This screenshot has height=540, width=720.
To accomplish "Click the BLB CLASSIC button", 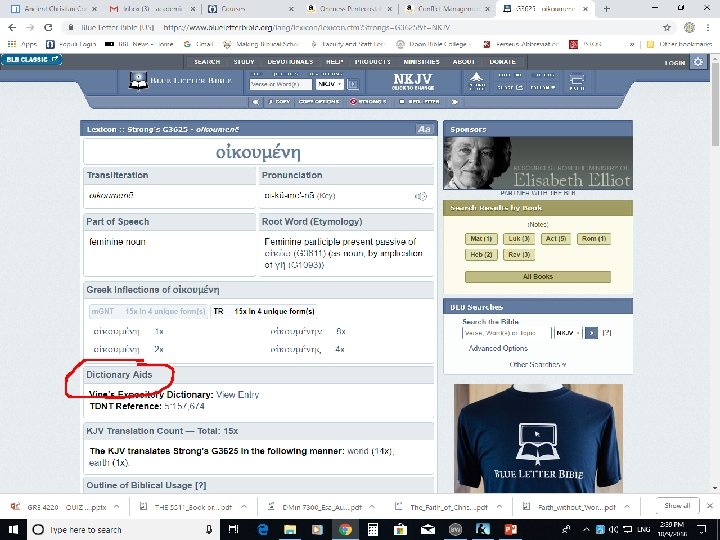I will 31,60.
